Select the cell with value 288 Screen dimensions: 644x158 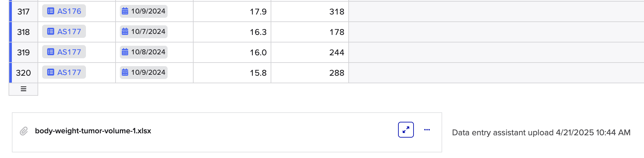pyautogui.click(x=310, y=73)
